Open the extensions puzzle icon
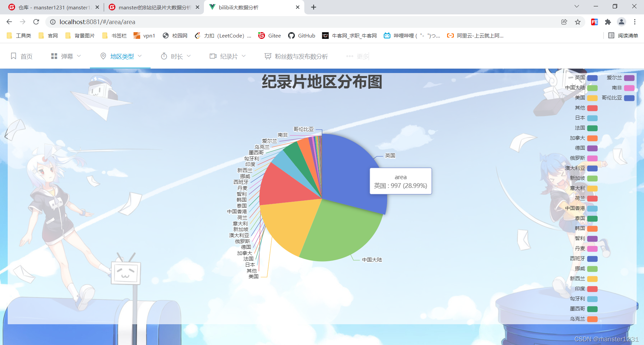 click(x=608, y=22)
